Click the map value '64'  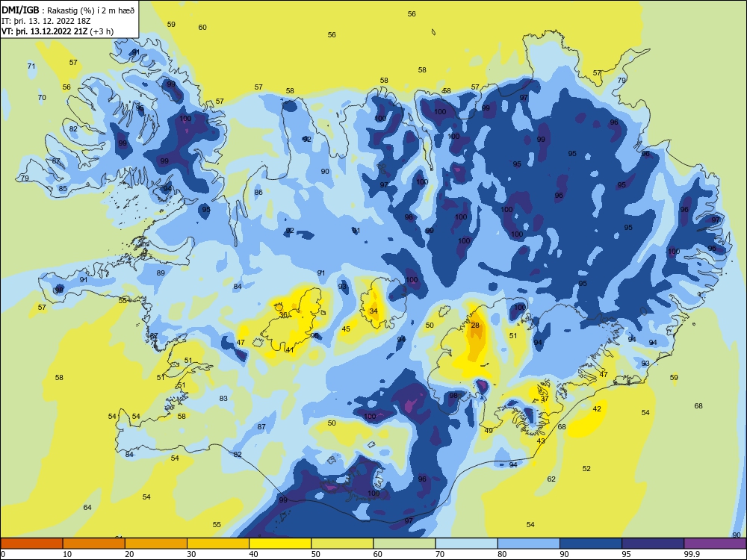87,508
